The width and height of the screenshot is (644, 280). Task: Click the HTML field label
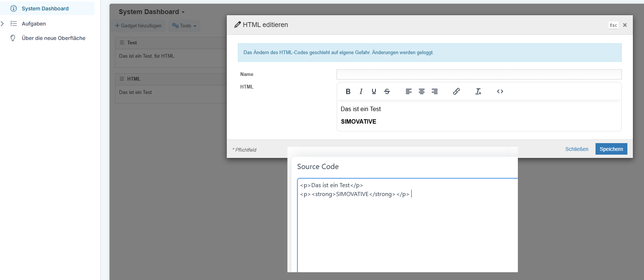click(247, 87)
